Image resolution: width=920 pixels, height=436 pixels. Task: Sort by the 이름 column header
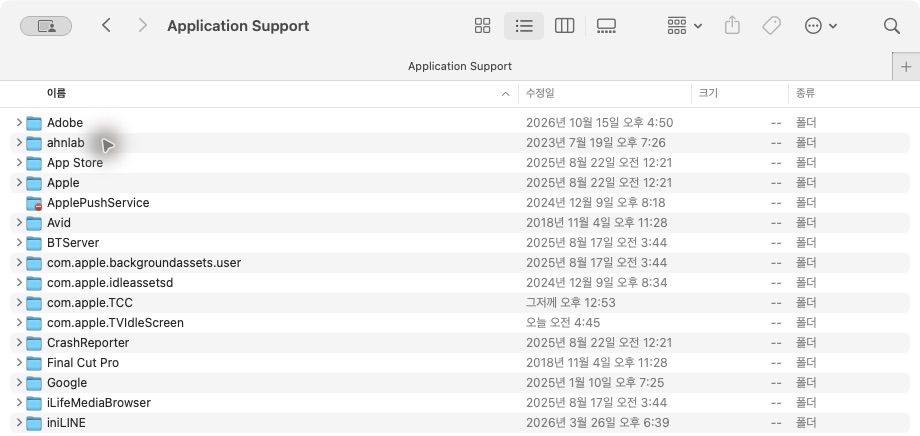click(56, 93)
